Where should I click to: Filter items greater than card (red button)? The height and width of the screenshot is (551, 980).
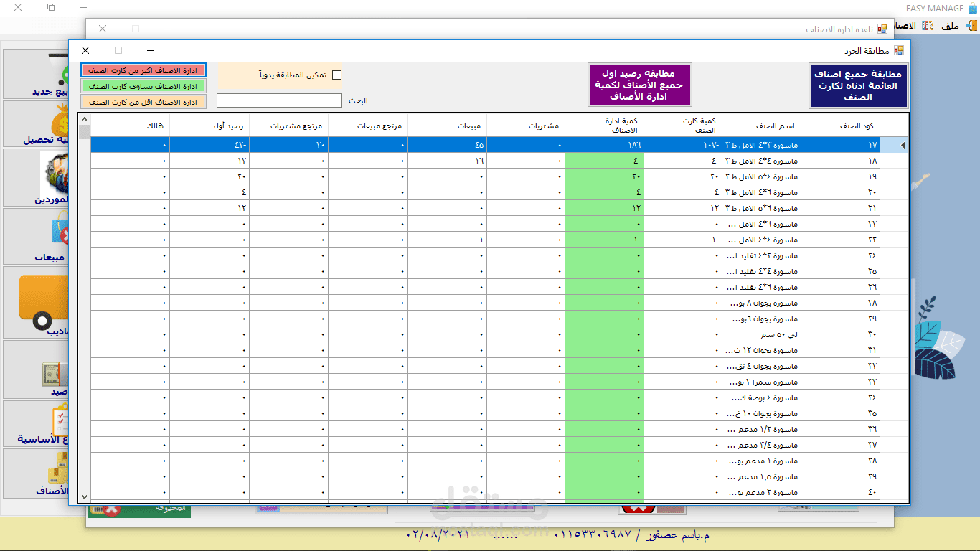143,70
